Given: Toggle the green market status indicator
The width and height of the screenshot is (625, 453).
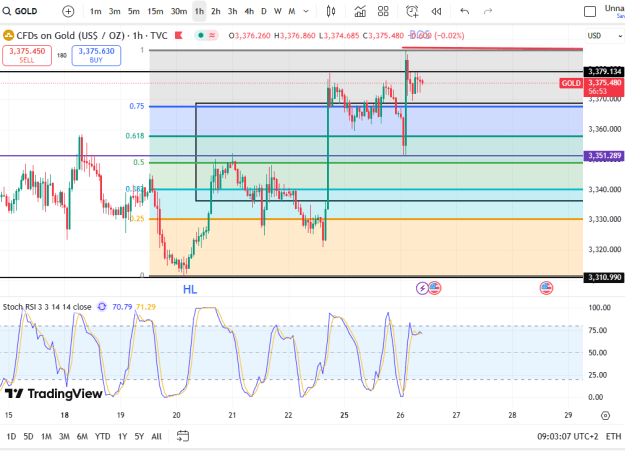Looking at the screenshot, I should coord(201,35).
